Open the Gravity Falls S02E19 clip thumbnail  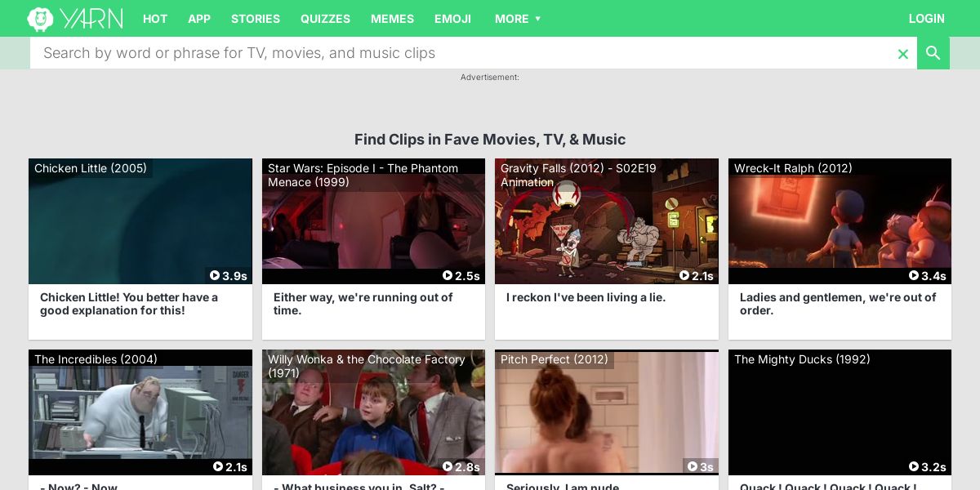point(607,221)
